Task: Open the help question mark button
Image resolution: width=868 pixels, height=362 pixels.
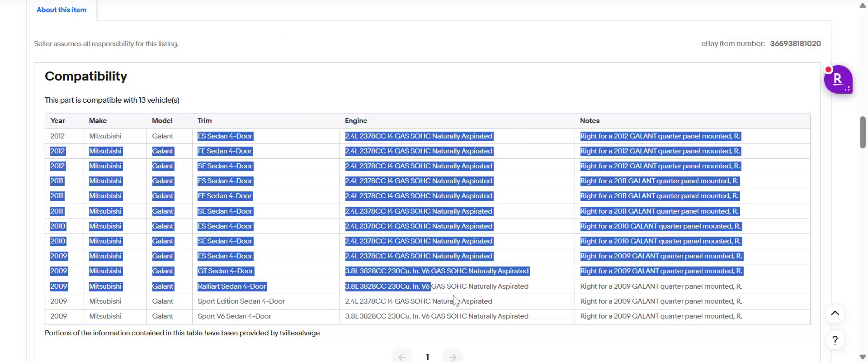Action: (x=835, y=340)
